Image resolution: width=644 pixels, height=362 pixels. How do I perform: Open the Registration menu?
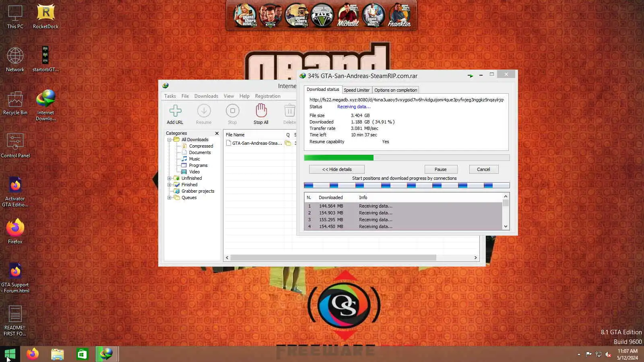pos(268,96)
